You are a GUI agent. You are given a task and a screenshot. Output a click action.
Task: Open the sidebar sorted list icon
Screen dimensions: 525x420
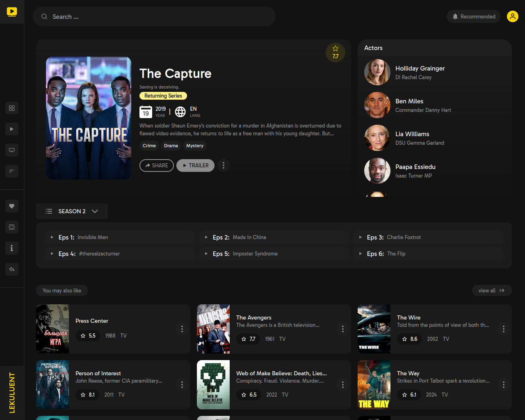click(11, 171)
